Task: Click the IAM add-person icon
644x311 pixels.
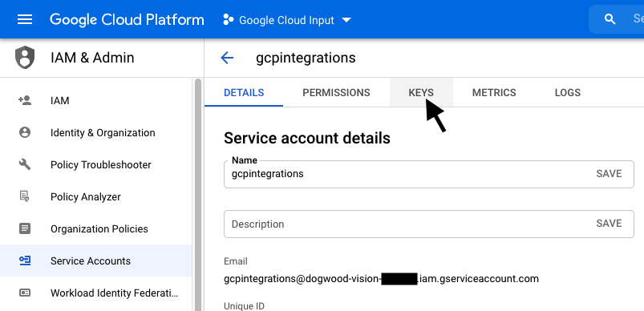Action: pos(25,100)
